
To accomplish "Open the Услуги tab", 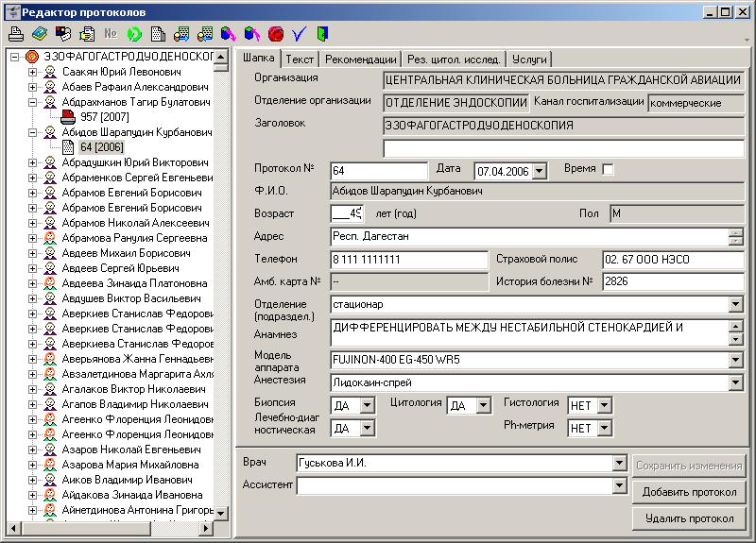I will [530, 59].
